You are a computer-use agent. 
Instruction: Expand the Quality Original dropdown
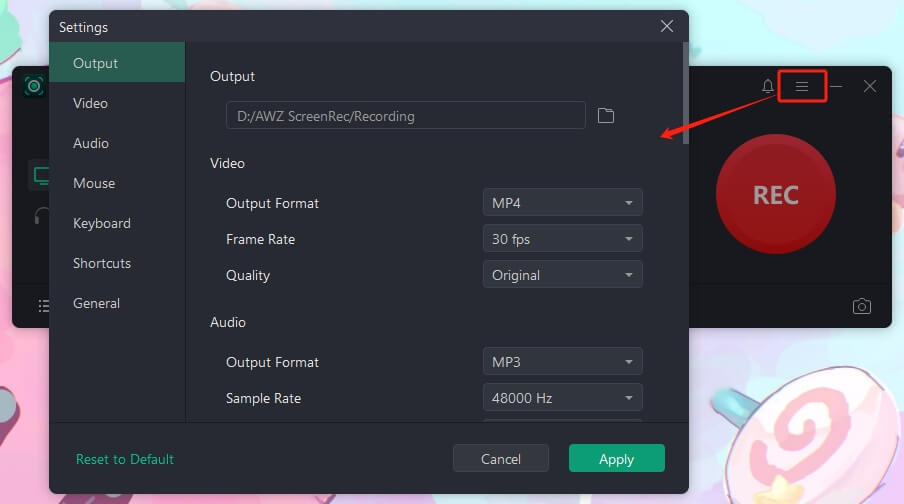pyautogui.click(x=562, y=275)
